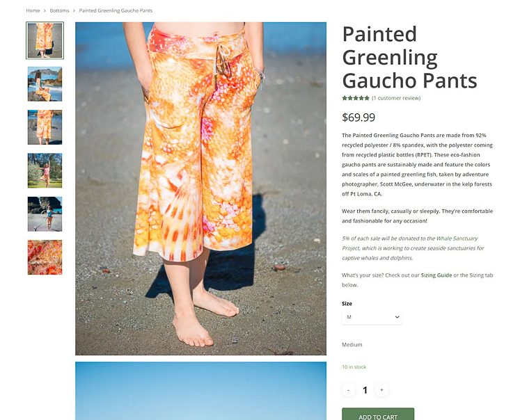Screen dimensions: 520x420
Task: Select the third thumbnail of pants on beach
Action: pos(45,127)
